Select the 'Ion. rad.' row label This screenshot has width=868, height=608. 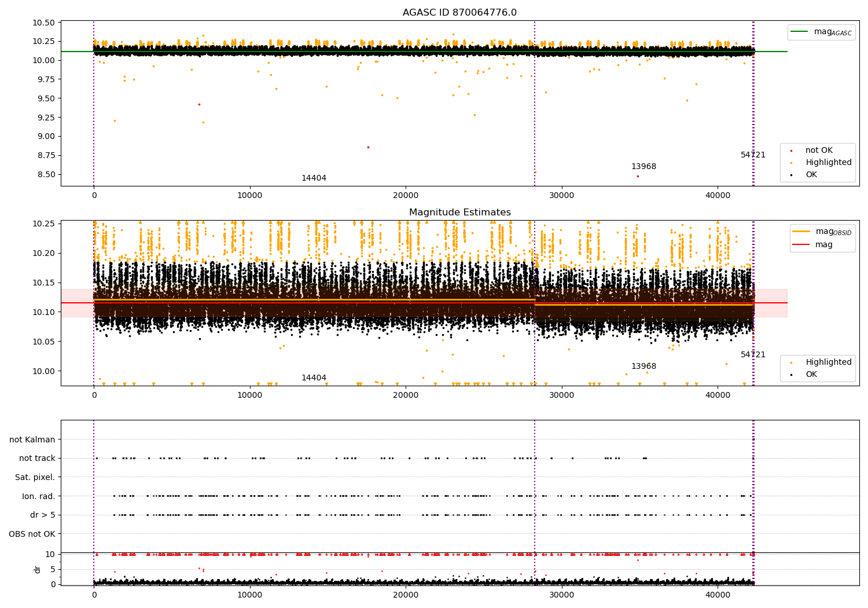coord(39,496)
